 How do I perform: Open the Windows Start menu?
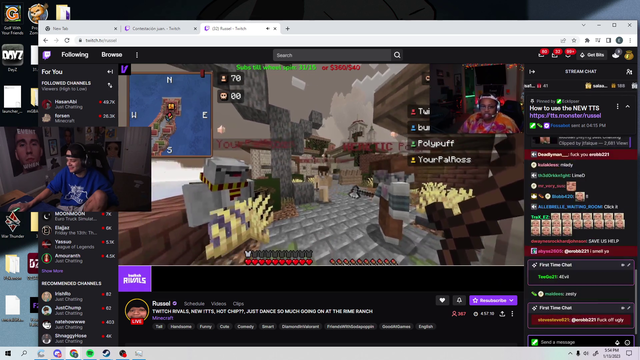click(x=8, y=353)
